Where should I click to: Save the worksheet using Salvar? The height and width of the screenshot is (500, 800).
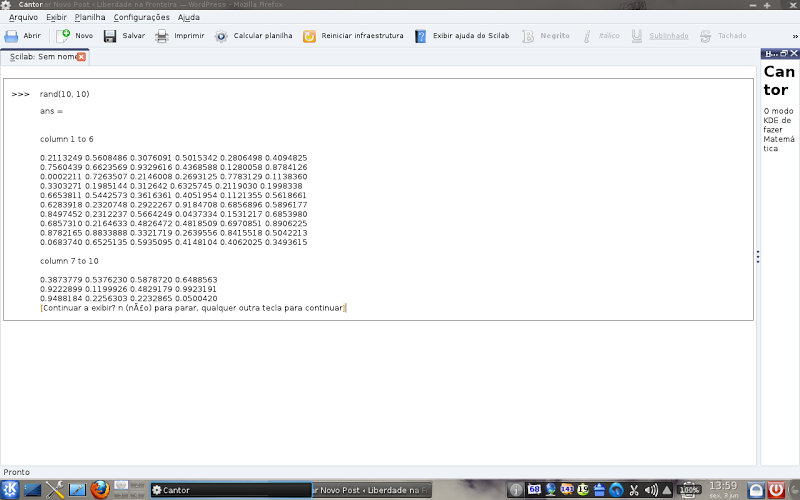[x=124, y=36]
